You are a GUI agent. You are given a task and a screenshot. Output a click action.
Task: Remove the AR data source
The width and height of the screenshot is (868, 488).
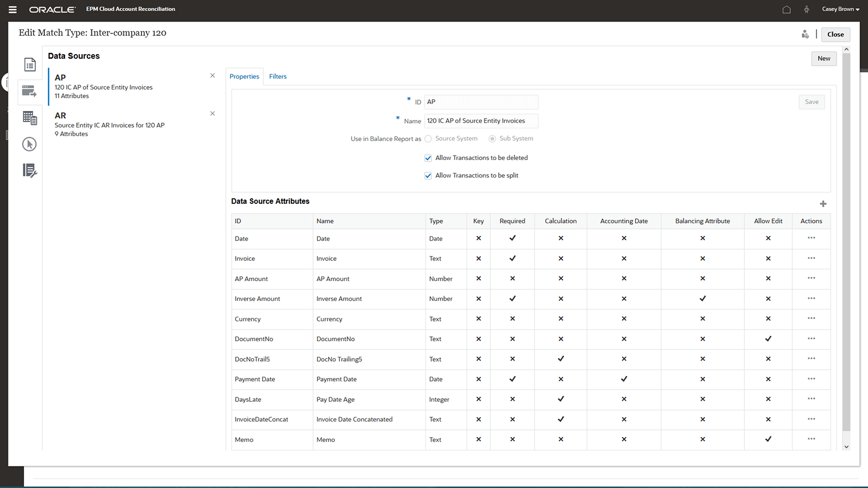coord(212,113)
